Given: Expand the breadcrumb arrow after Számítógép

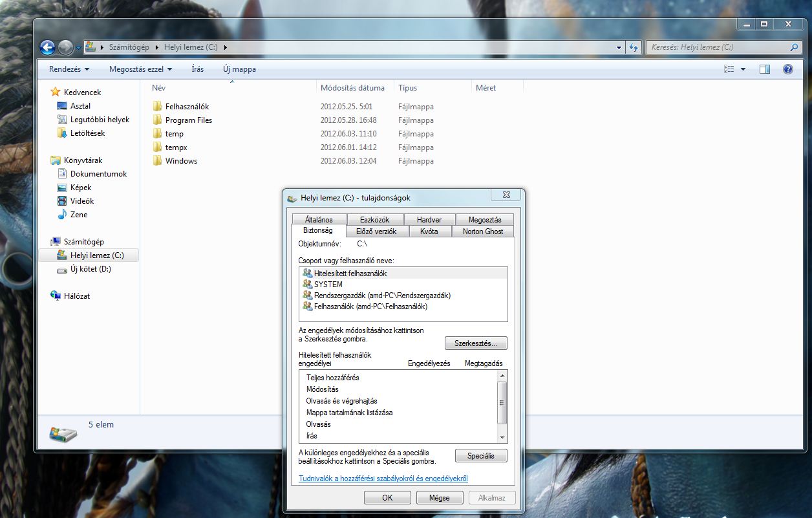Looking at the screenshot, I should [x=156, y=47].
